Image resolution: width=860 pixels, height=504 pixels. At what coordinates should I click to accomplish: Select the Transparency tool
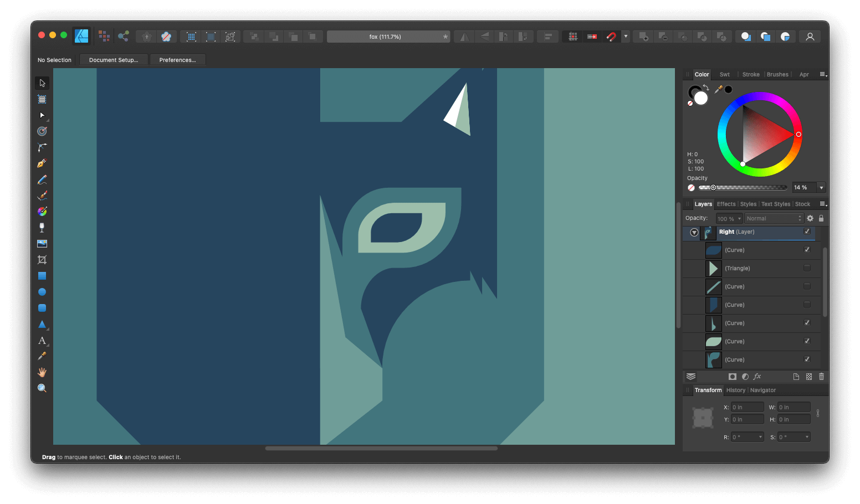pyautogui.click(x=42, y=227)
